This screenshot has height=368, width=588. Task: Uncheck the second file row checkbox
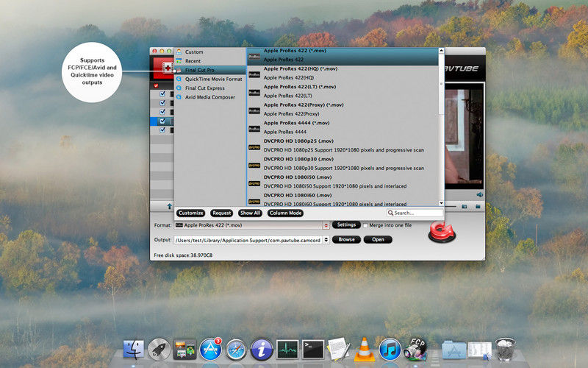click(x=162, y=103)
